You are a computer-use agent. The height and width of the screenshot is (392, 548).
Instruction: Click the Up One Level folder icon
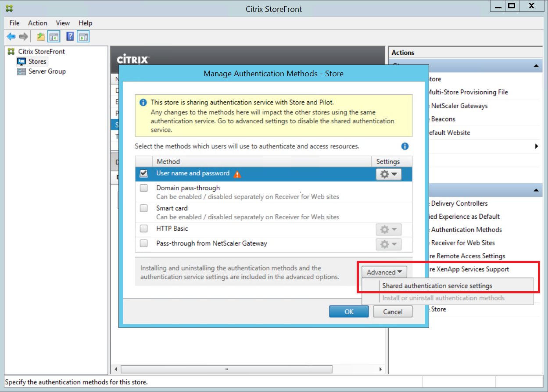pyautogui.click(x=40, y=37)
